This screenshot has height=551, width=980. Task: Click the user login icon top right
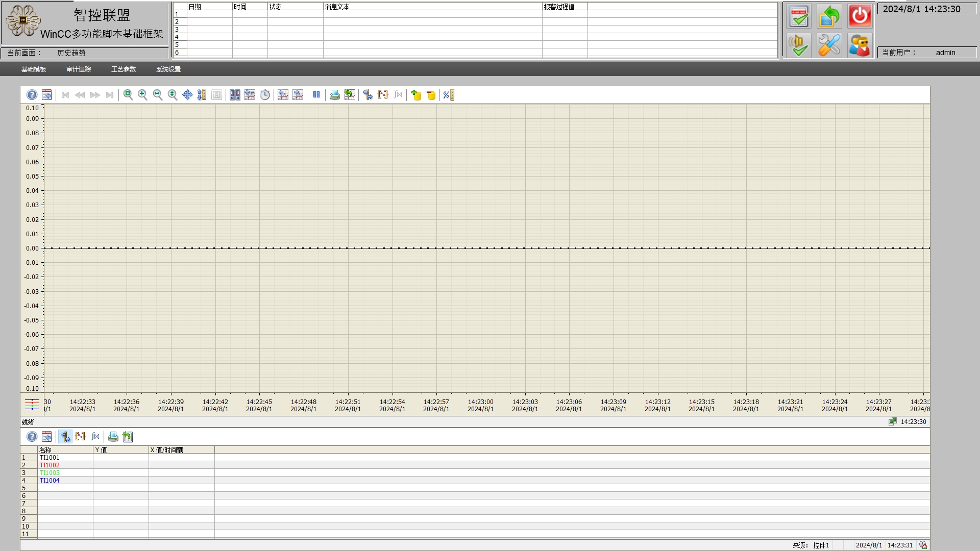click(860, 45)
